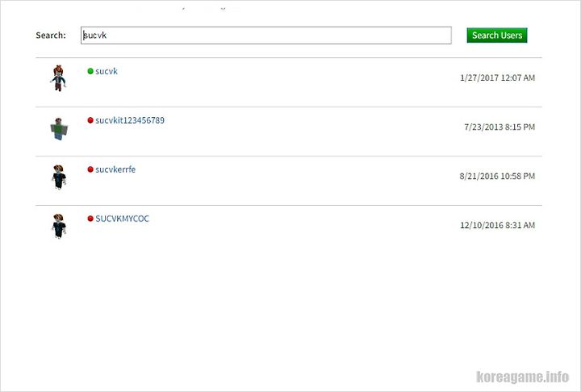Click the red offline dot beside sucvkit123456789
581x392 pixels.
[x=90, y=120]
